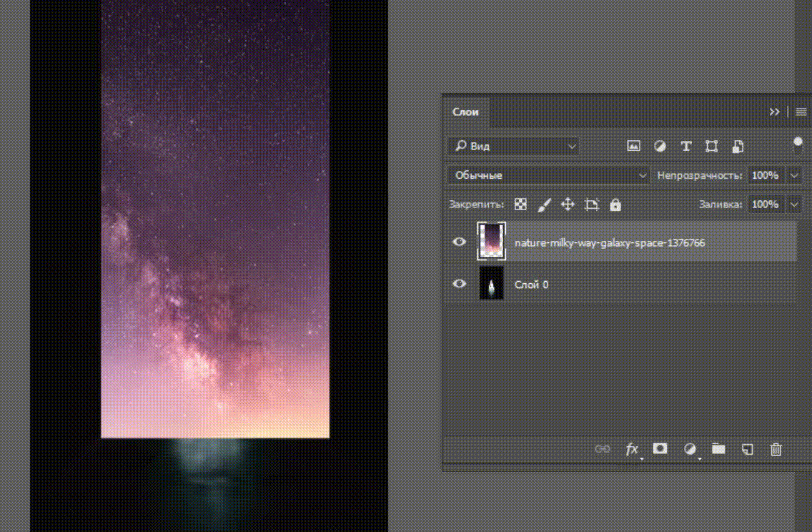The height and width of the screenshot is (532, 812).
Task: Create a new layer
Action: (x=747, y=449)
